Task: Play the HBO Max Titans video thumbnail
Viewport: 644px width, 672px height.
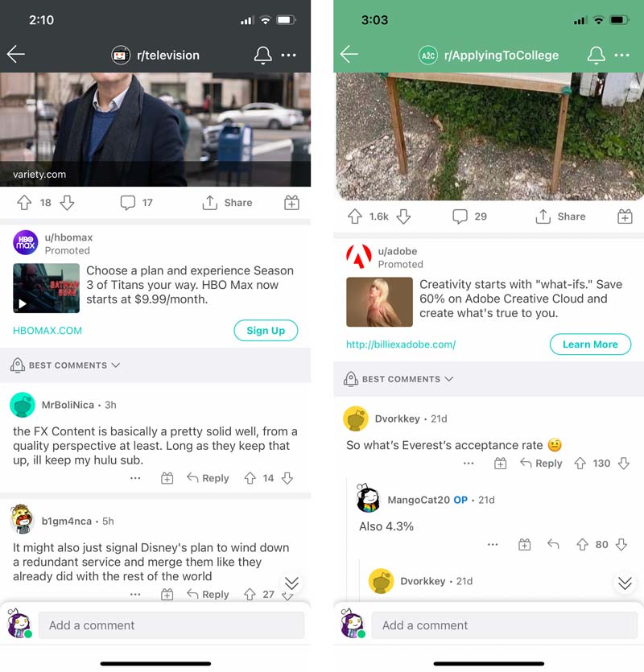Action: 47,288
